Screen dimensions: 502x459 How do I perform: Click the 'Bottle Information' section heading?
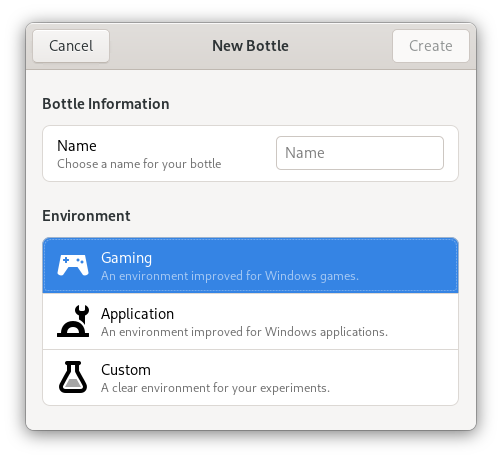pos(106,104)
